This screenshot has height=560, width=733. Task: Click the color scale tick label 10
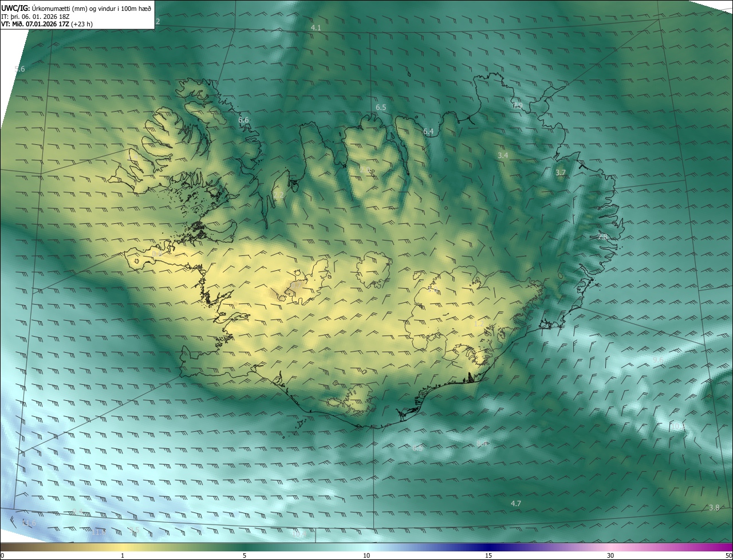point(366,556)
